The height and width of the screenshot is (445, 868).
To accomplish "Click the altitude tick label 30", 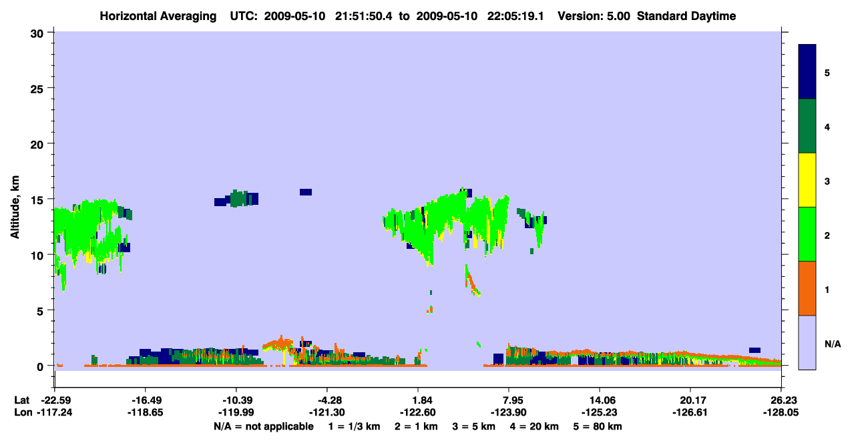I will (38, 33).
